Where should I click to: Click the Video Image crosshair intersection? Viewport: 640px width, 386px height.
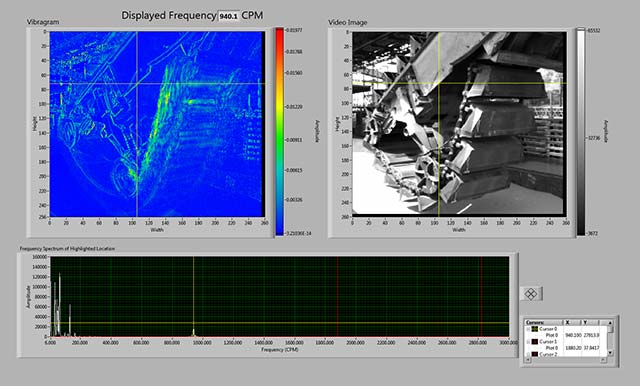click(x=439, y=84)
